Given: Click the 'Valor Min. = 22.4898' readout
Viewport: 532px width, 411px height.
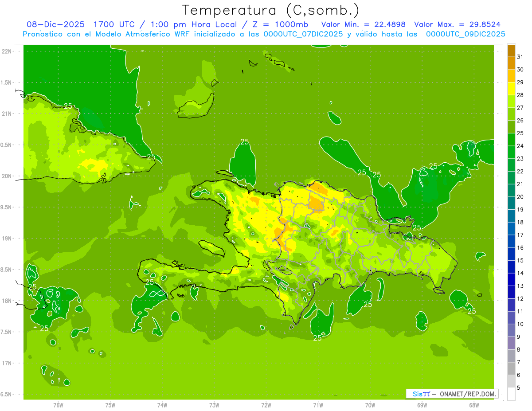Looking at the screenshot, I should 364,25.
